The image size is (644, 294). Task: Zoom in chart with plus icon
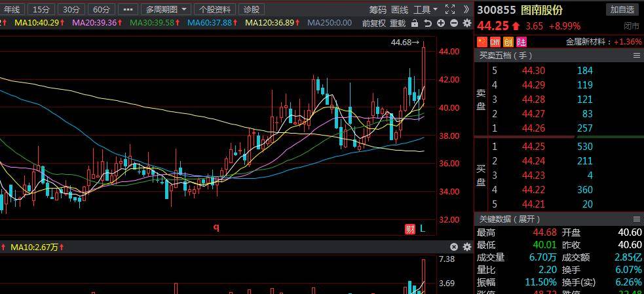(441, 23)
